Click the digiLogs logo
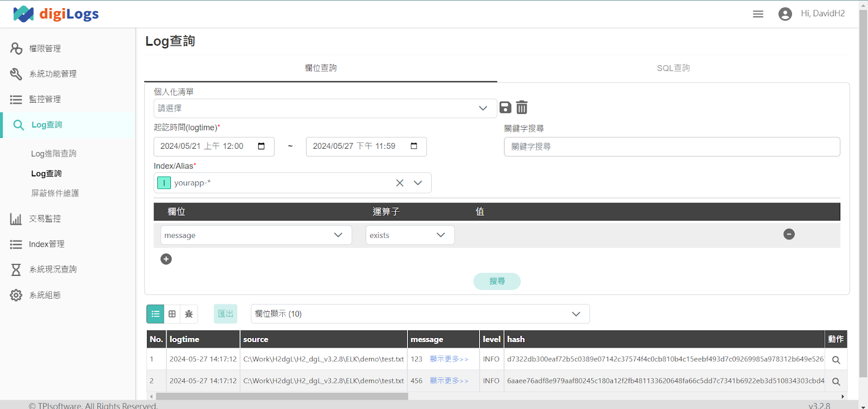This screenshot has height=409, width=868. coord(56,14)
